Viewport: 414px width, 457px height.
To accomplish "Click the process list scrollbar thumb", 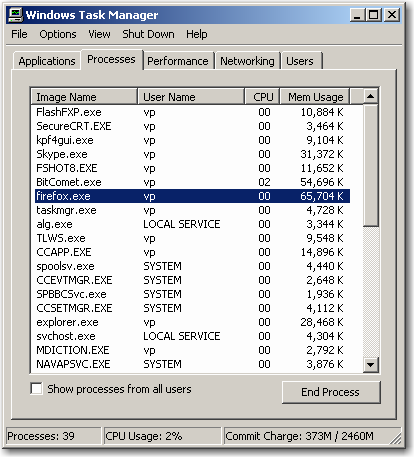I will [x=370, y=166].
